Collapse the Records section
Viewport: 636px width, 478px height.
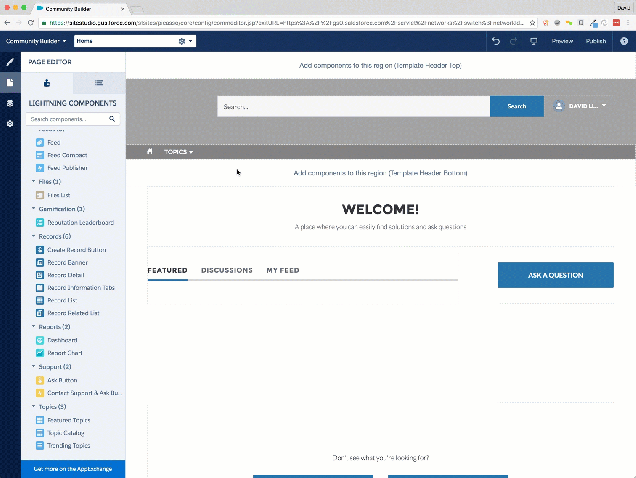pos(34,236)
